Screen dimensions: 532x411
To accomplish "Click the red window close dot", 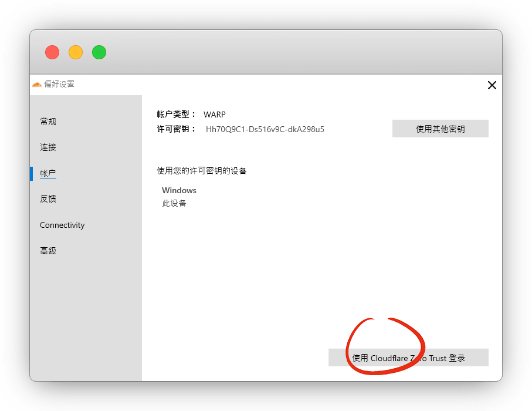I will (52, 52).
